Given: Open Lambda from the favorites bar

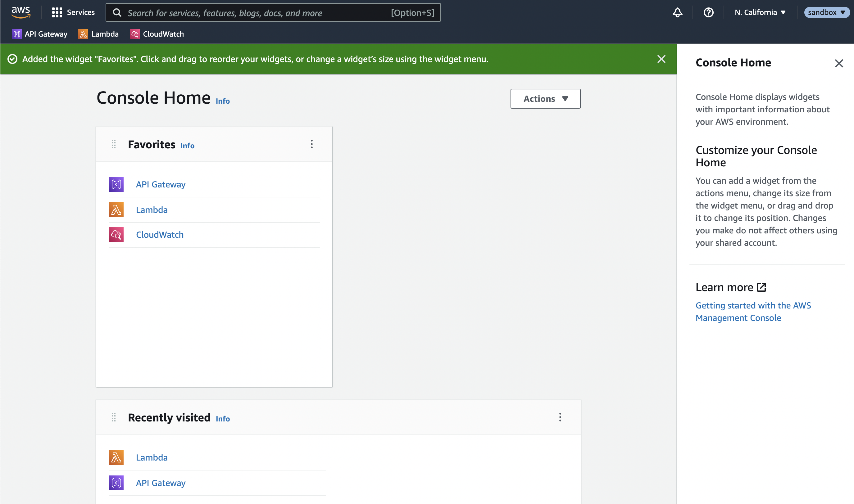Looking at the screenshot, I should [x=98, y=34].
